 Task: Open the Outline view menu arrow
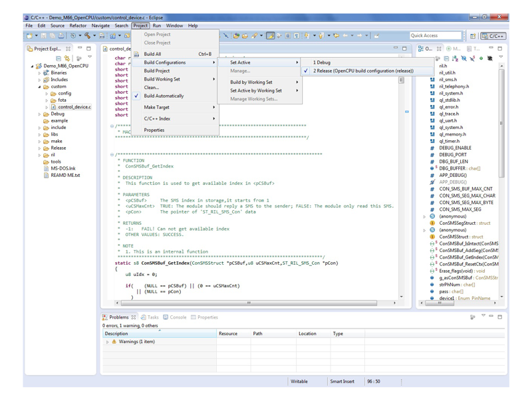coord(501,57)
